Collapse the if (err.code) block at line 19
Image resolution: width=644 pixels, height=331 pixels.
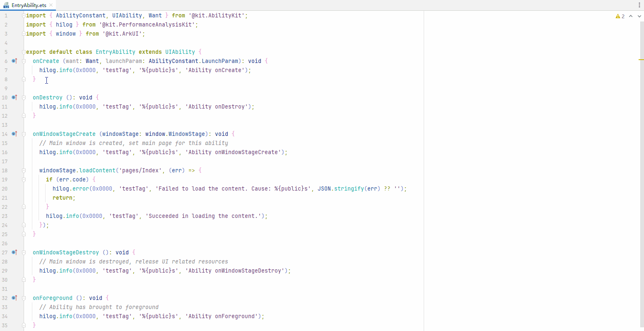[24, 179]
